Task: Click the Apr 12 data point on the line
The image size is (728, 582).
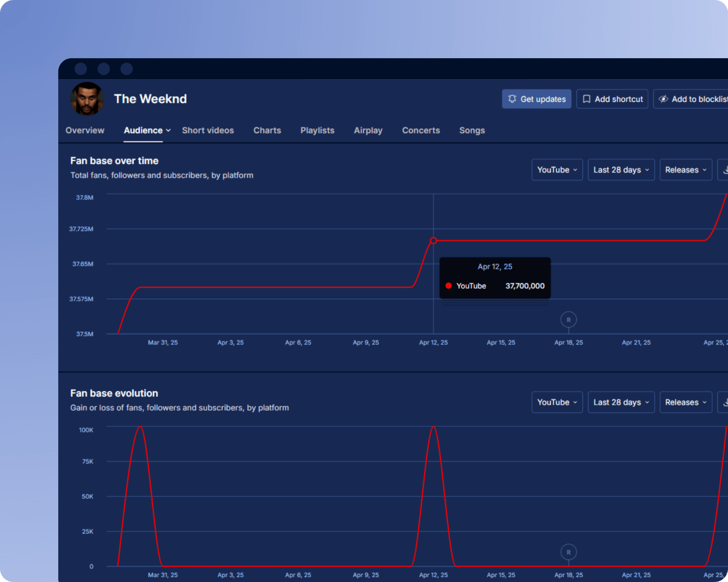Action: tap(433, 240)
